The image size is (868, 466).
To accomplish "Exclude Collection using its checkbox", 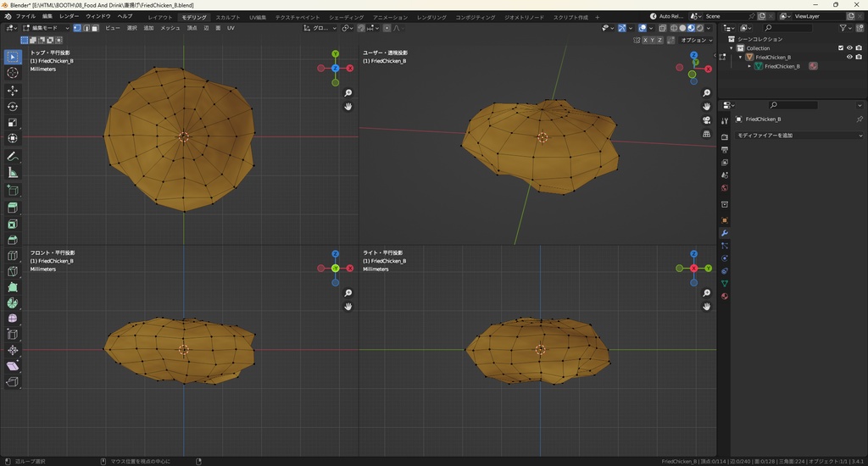I will tap(841, 48).
